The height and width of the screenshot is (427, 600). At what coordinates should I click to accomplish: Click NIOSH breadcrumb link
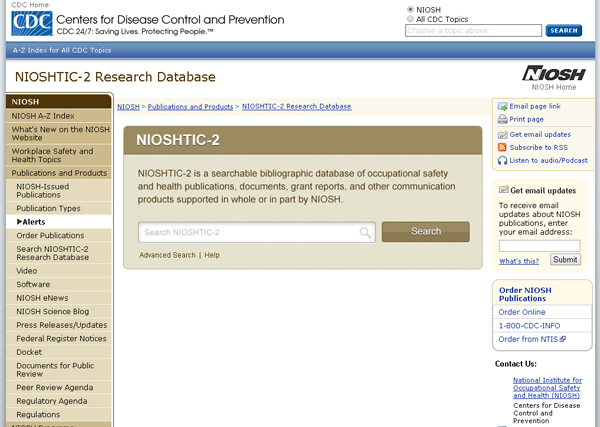tap(128, 107)
